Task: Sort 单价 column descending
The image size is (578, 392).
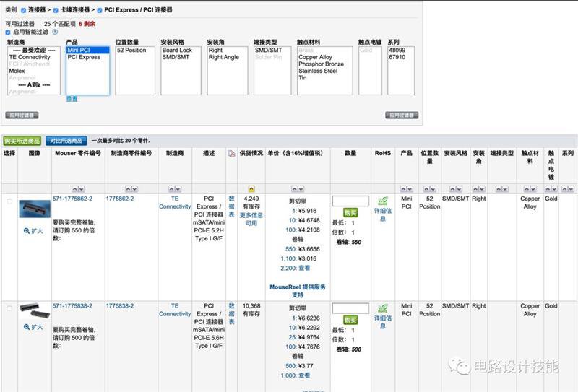Action: click(x=301, y=189)
